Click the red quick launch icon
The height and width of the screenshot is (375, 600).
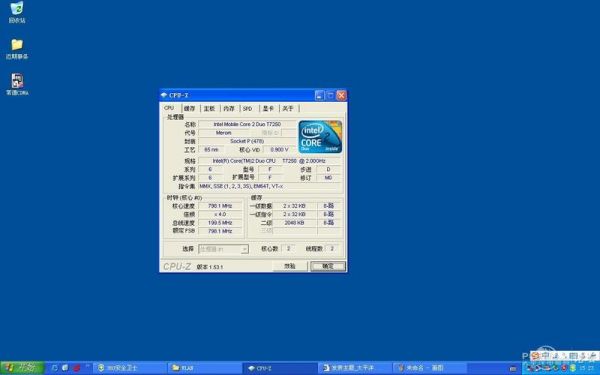pos(77,368)
